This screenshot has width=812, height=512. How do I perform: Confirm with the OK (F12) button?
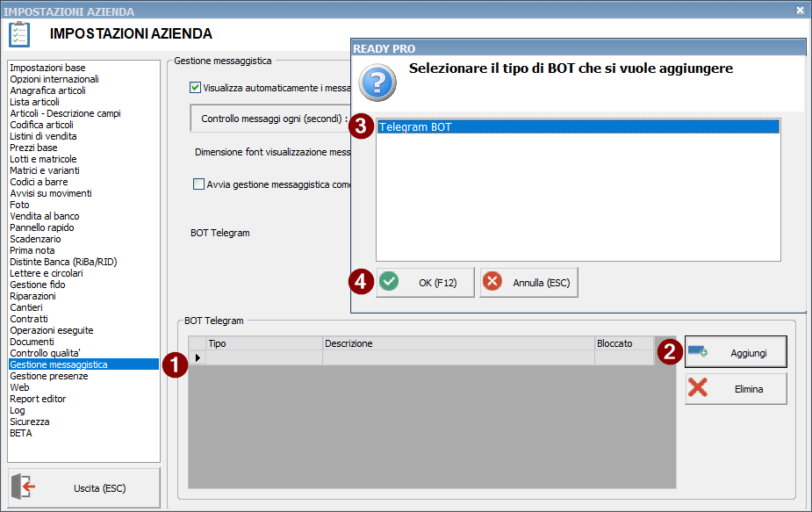(x=425, y=283)
